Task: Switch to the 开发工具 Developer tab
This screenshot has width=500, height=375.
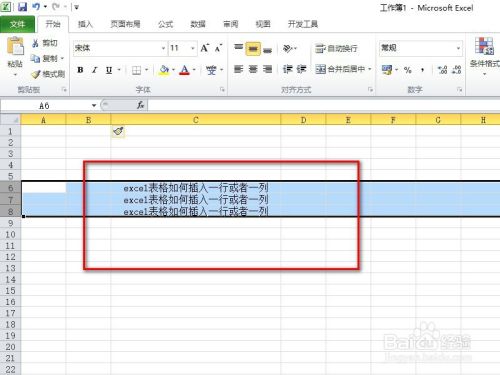Action: click(303, 24)
